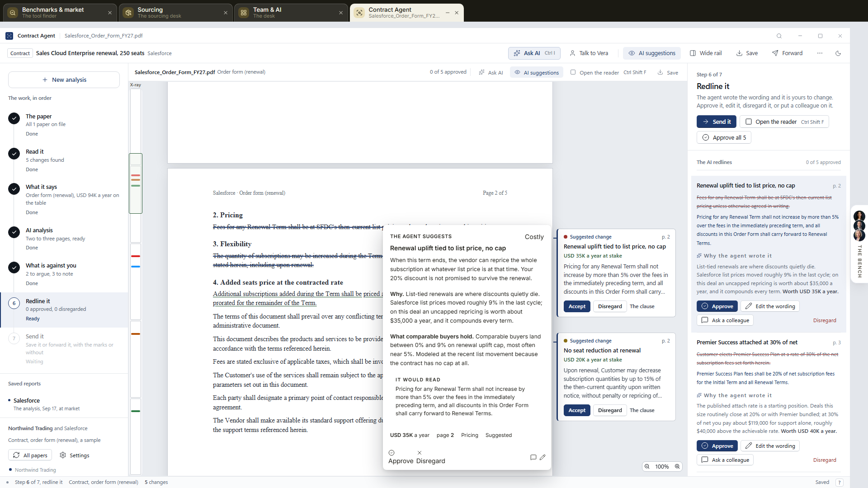This screenshot has height=488, width=868.
Task: Show All papers in the left sidebar
Action: (30, 455)
